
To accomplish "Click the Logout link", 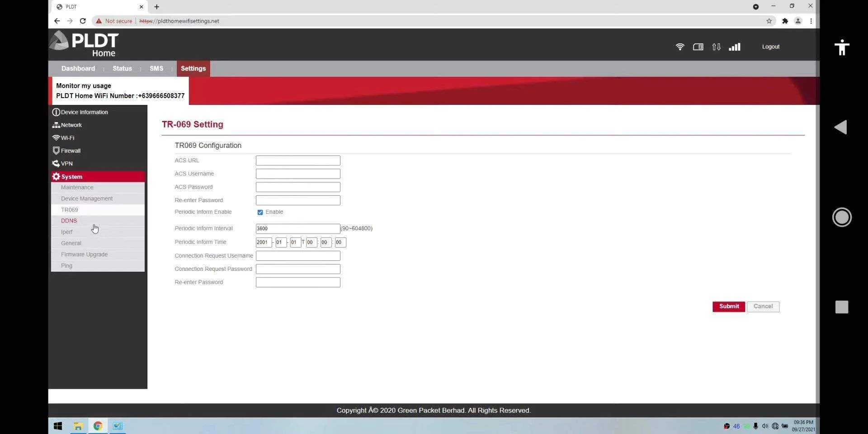I will (x=771, y=47).
